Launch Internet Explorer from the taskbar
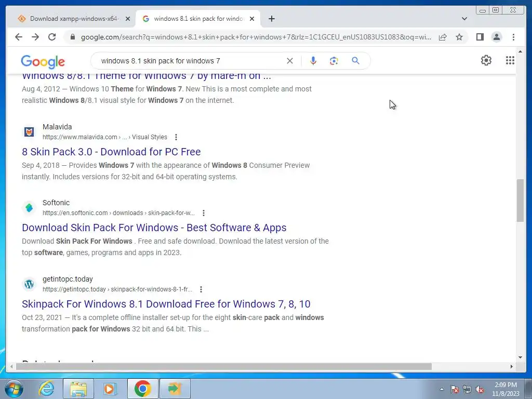 coord(46,389)
